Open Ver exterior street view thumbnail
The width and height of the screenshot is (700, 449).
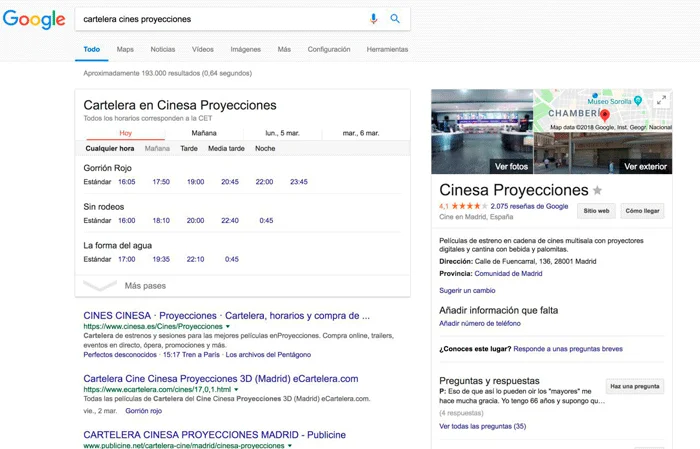point(603,153)
